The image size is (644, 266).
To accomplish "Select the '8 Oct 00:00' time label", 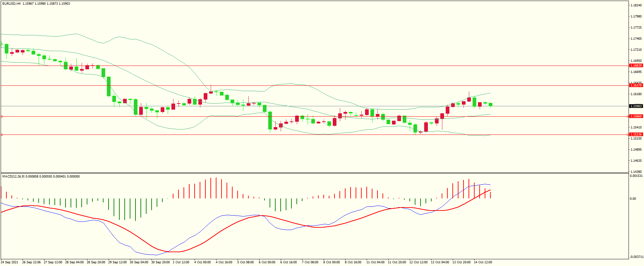I will (x=331, y=262).
